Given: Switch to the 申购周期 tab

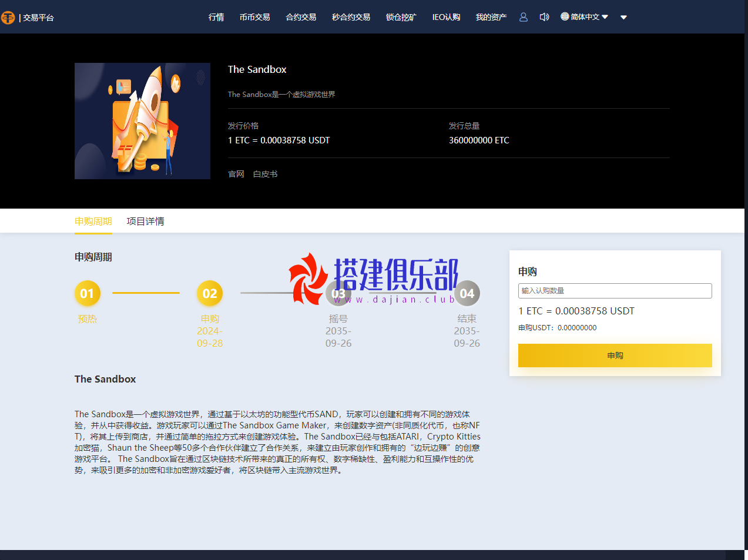Looking at the screenshot, I should coord(93,222).
